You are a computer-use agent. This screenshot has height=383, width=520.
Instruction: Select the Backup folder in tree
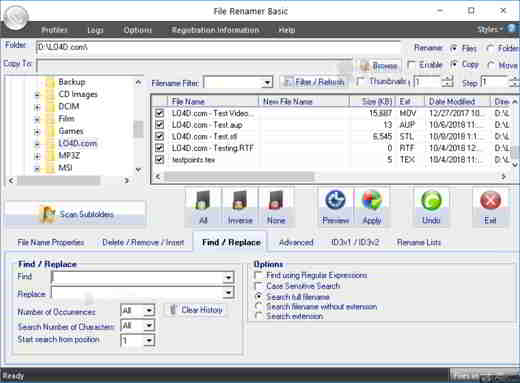point(72,82)
